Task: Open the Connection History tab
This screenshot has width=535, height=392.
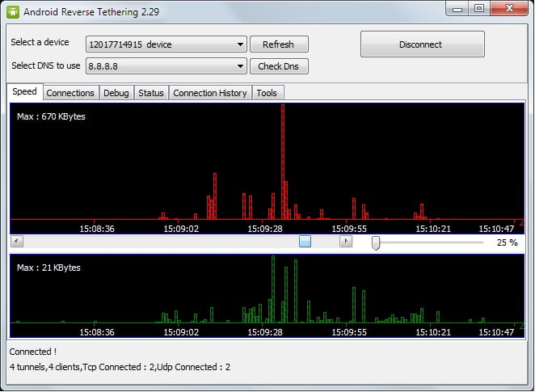Action: [x=210, y=93]
